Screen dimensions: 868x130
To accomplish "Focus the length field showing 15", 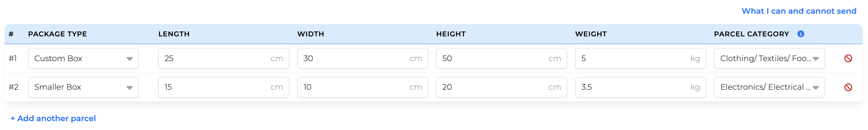I will 224,87.
